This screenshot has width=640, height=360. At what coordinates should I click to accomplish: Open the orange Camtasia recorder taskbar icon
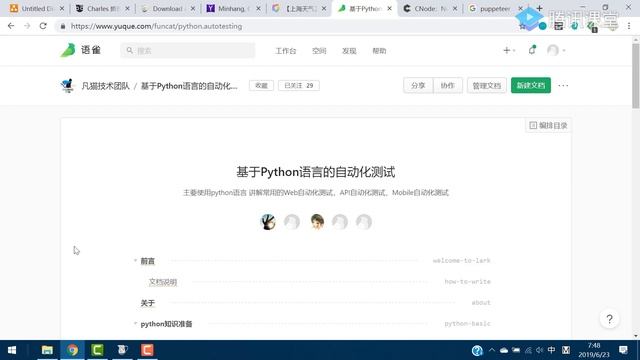[x=147, y=350]
